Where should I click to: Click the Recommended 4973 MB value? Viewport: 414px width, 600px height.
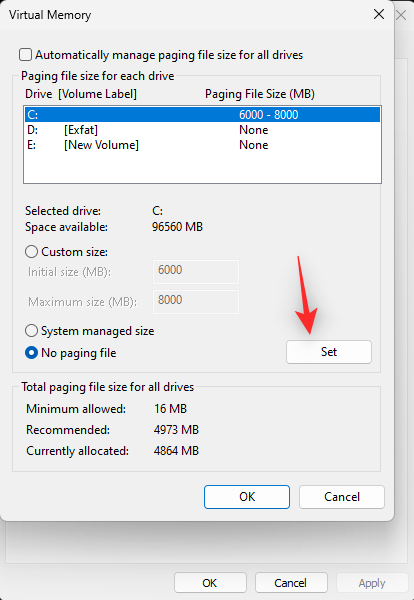(176, 430)
